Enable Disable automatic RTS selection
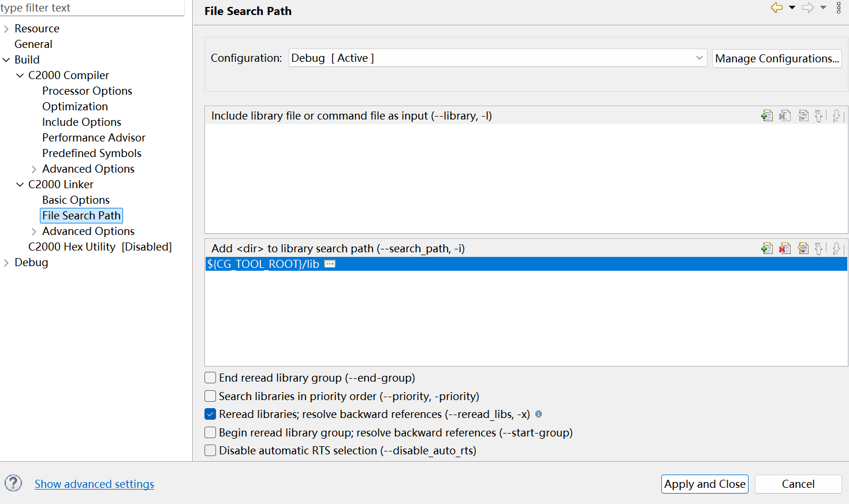 point(210,450)
